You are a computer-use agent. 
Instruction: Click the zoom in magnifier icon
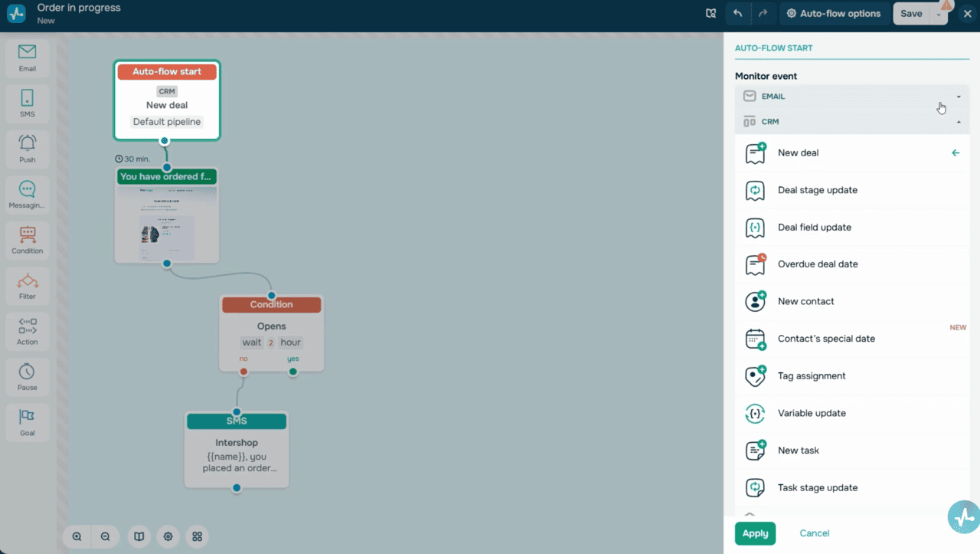(x=77, y=537)
